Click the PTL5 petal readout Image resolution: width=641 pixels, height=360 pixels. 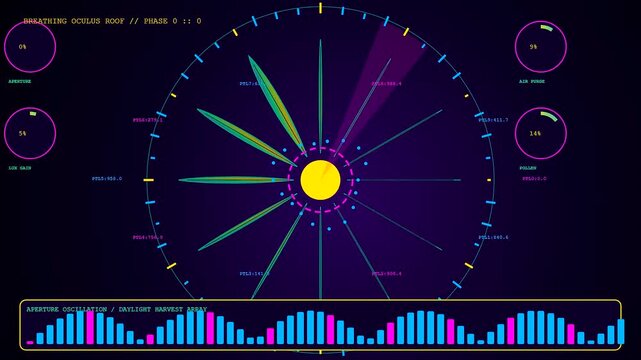(x=107, y=179)
